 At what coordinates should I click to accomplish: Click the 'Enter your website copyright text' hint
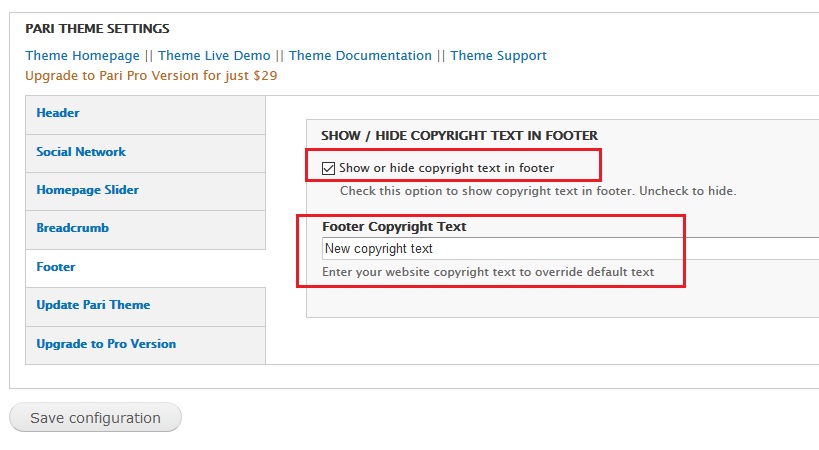click(488, 272)
